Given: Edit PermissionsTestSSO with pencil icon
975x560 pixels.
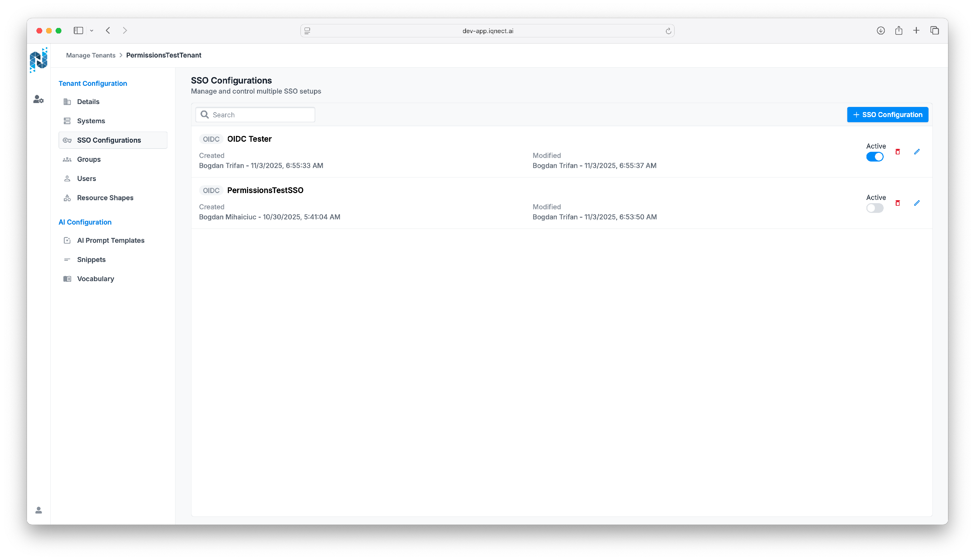Looking at the screenshot, I should (x=916, y=203).
